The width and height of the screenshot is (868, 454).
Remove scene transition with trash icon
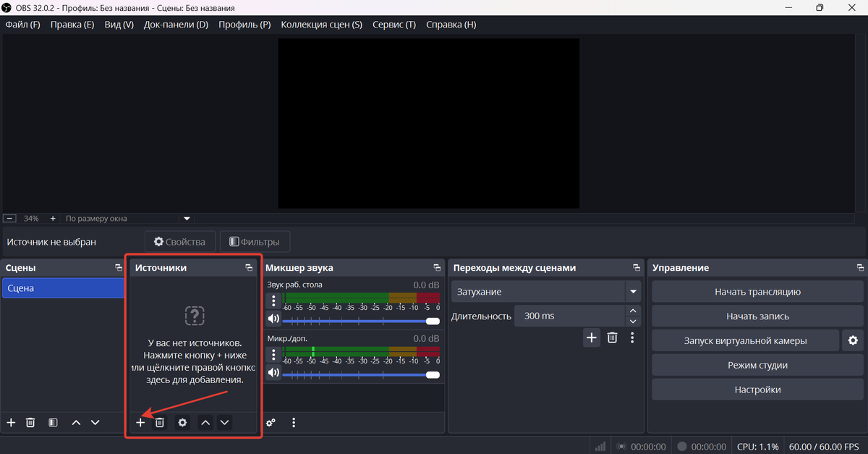point(612,337)
